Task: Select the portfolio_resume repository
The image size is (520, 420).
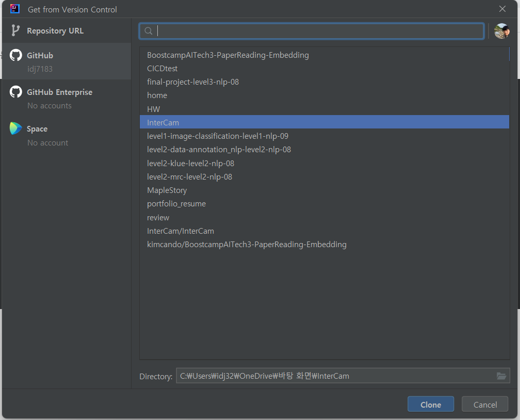Action: 324,204
